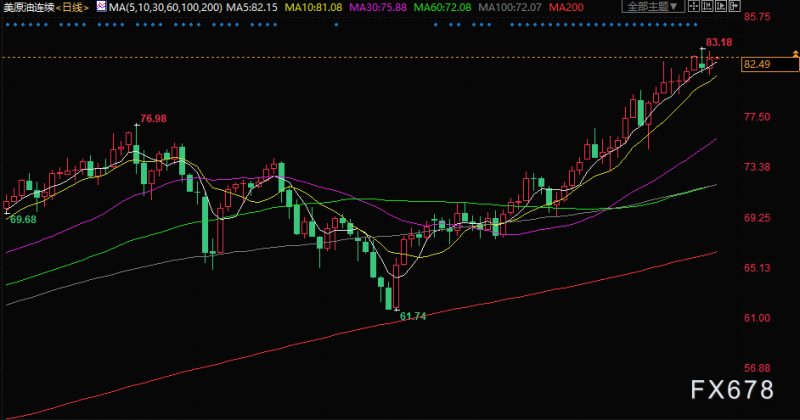Screen dimensions: 800x420
Task: Open the 全部主题 dropdown
Action: [653, 6]
